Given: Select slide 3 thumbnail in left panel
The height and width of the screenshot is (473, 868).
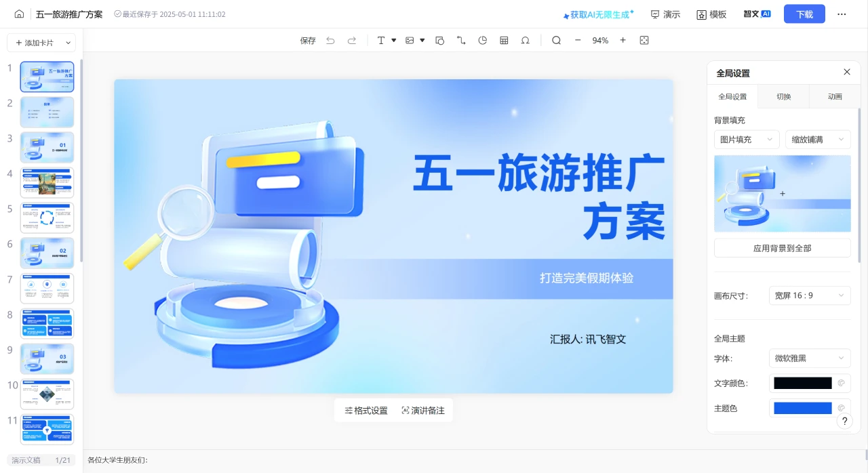Looking at the screenshot, I should pyautogui.click(x=47, y=147).
